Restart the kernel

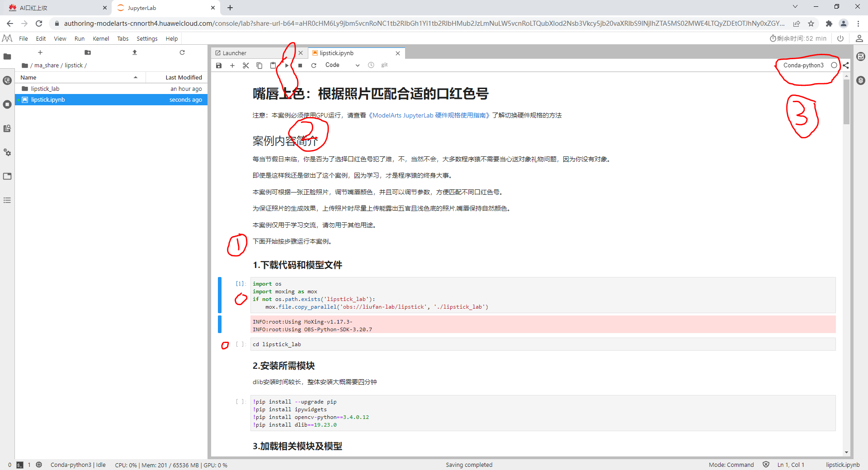pos(314,65)
